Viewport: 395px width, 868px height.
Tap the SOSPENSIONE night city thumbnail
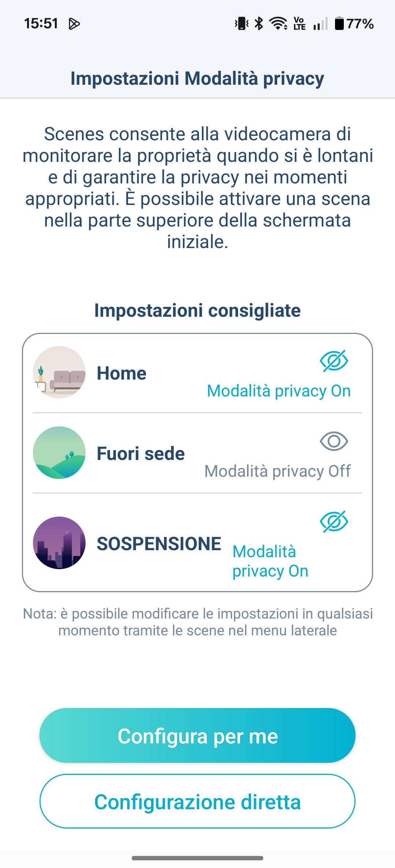tap(59, 543)
